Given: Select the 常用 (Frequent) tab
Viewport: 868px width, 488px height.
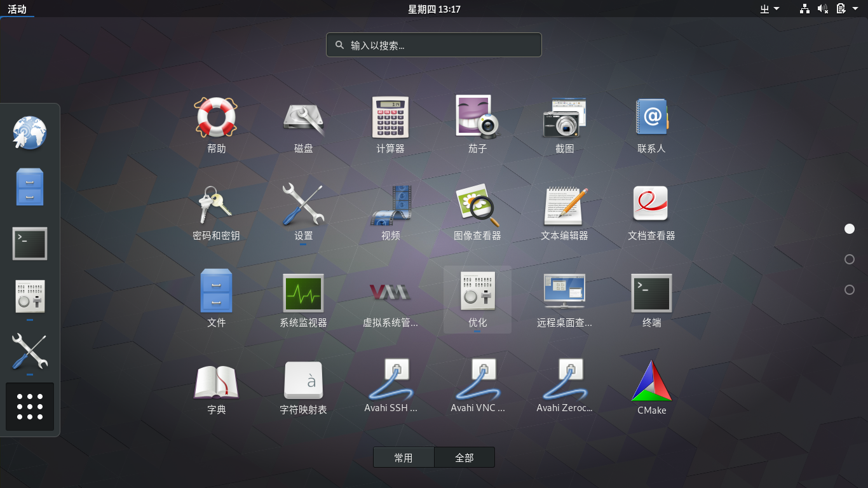Looking at the screenshot, I should coord(403,457).
